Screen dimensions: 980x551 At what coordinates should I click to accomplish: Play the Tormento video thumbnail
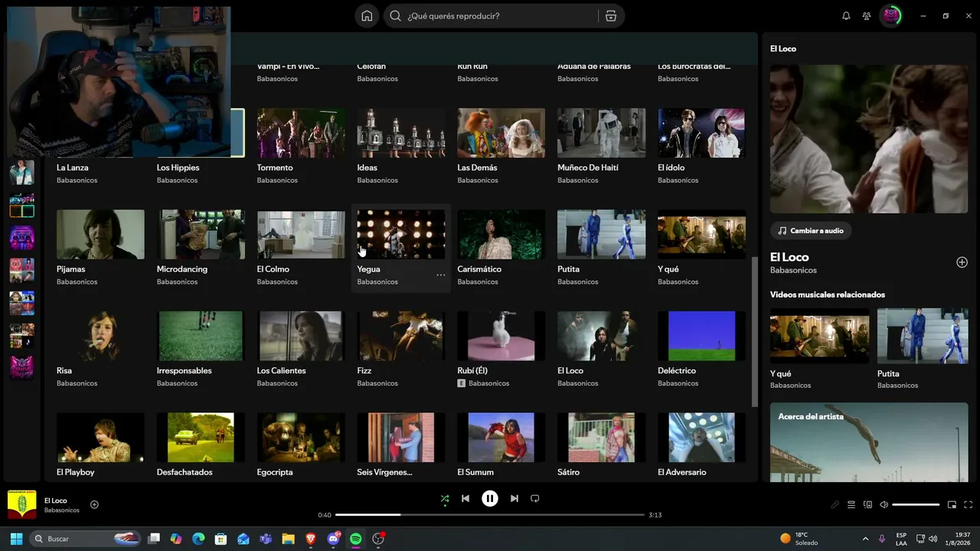(x=301, y=132)
